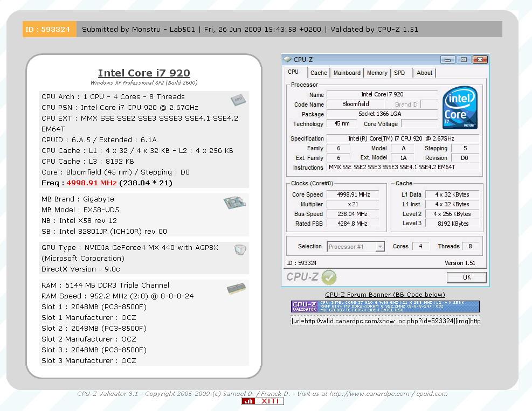Switch to the CPU tab
This screenshot has height=411, width=532.
click(293, 72)
